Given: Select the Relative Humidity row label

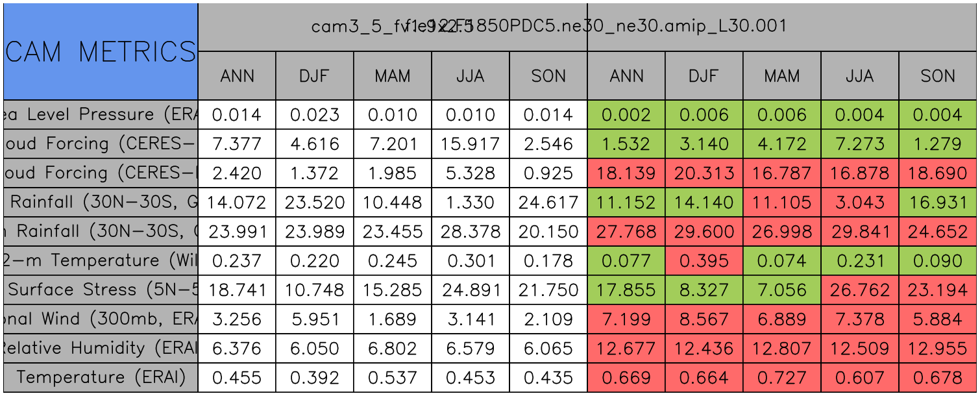Looking at the screenshot, I should [x=101, y=348].
